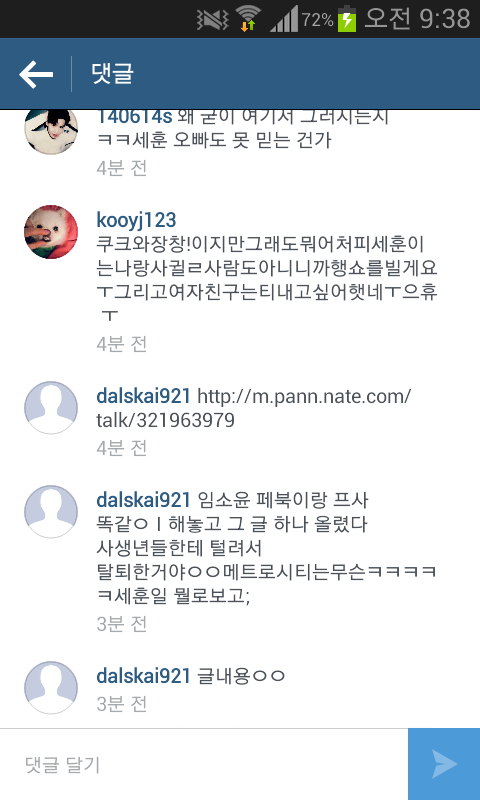
Task: Tap the vibrate mode status icon
Action: click(212, 20)
